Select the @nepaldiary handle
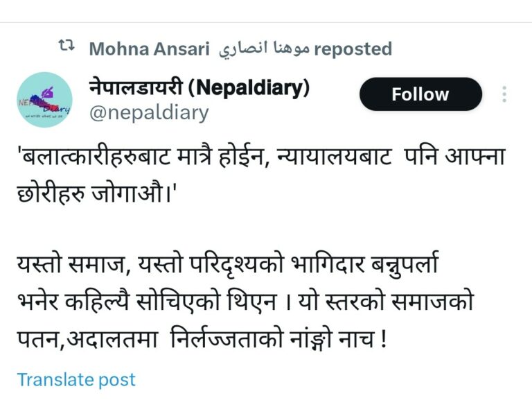This screenshot has height=416, width=532. 149,112
